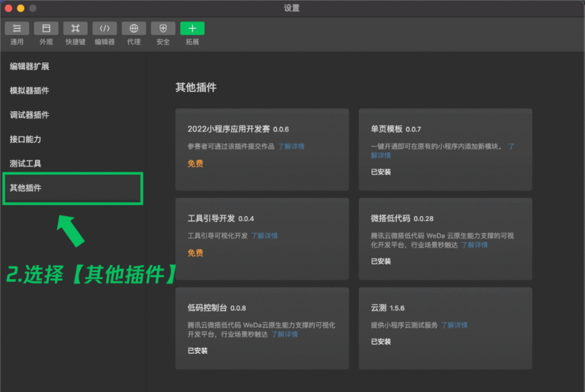This screenshot has height=392, width=585.
Task: Click the 低码控制台 plugin title
Action: (207, 308)
